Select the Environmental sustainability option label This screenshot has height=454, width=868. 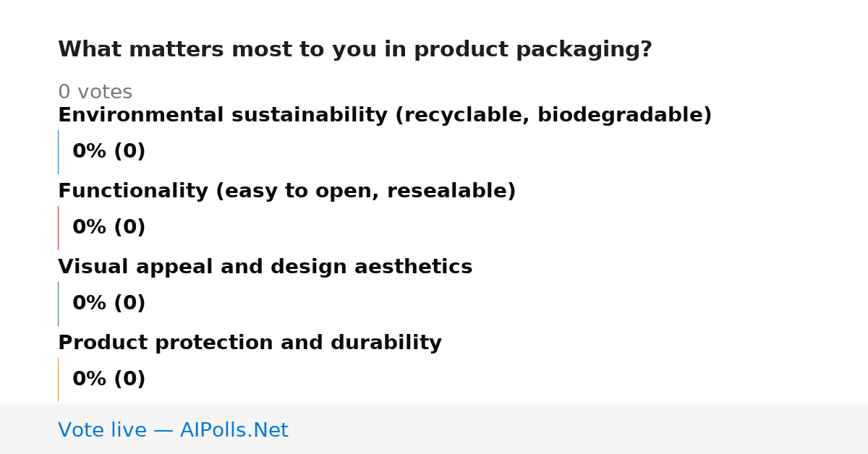pyautogui.click(x=385, y=116)
